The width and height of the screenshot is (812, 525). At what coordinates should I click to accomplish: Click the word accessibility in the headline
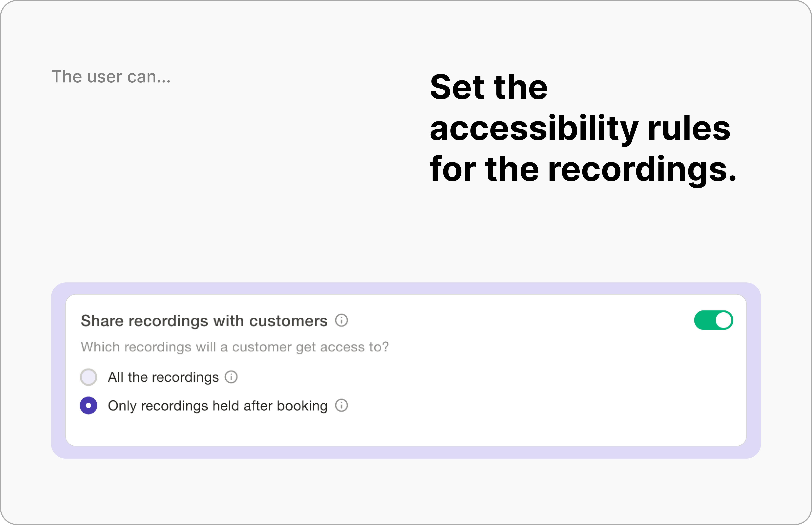coord(534,129)
